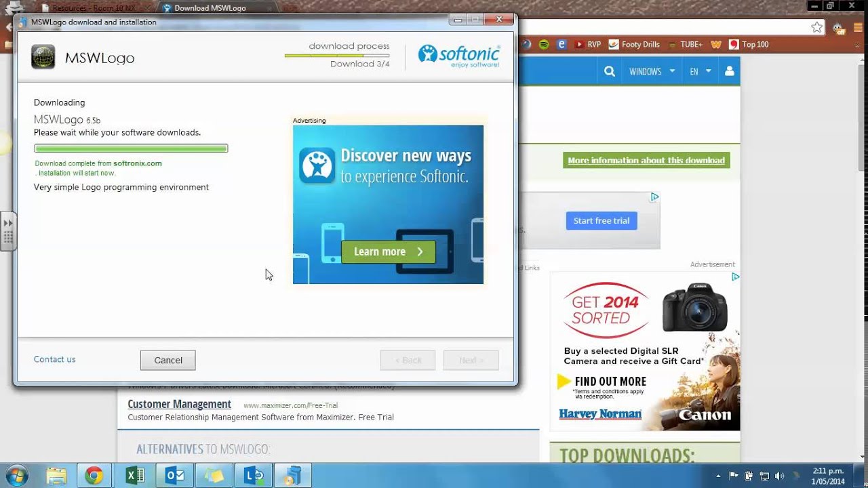Image resolution: width=868 pixels, height=488 pixels.
Task: Switch to Google Chrome in the taskbar
Action: point(94,475)
